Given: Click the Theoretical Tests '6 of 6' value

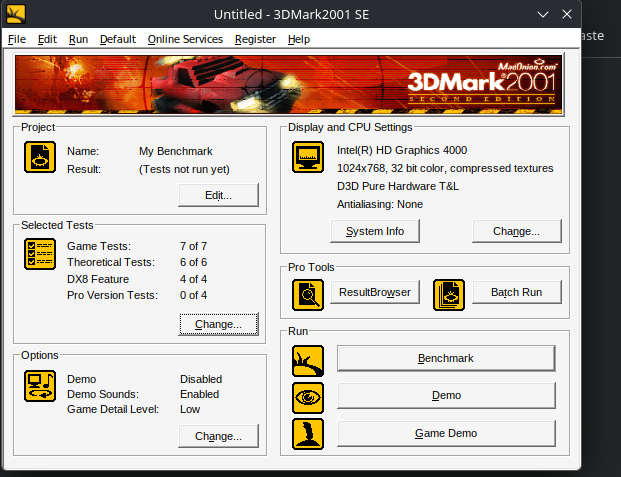Looking at the screenshot, I should [193, 262].
